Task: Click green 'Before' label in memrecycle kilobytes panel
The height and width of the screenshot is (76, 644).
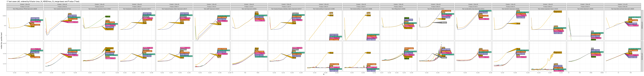Action: click(x=108, y=17)
